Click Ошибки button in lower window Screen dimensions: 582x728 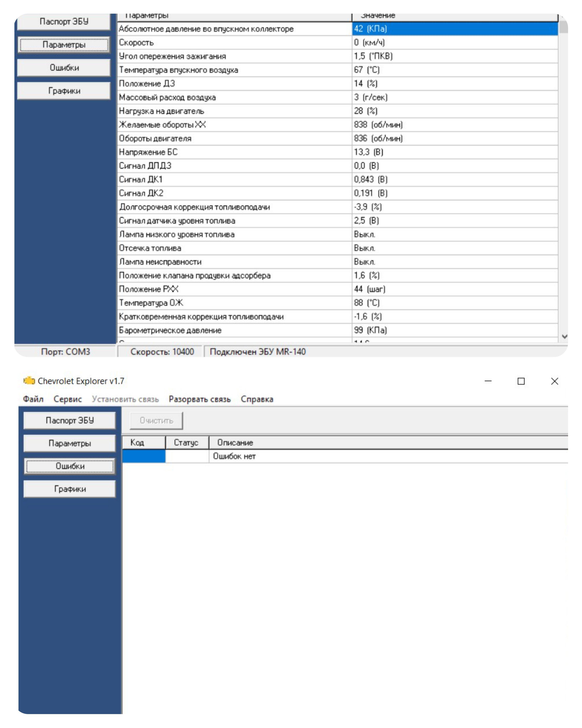pyautogui.click(x=69, y=466)
